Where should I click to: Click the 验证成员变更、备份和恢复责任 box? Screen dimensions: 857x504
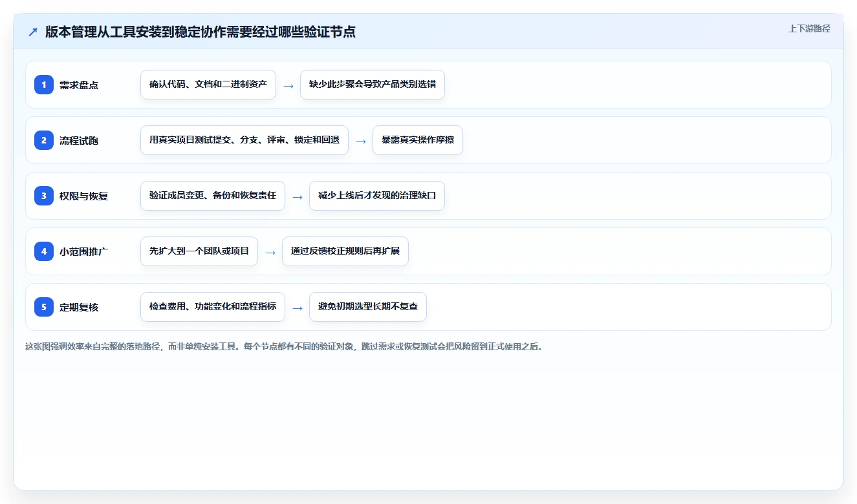213,196
